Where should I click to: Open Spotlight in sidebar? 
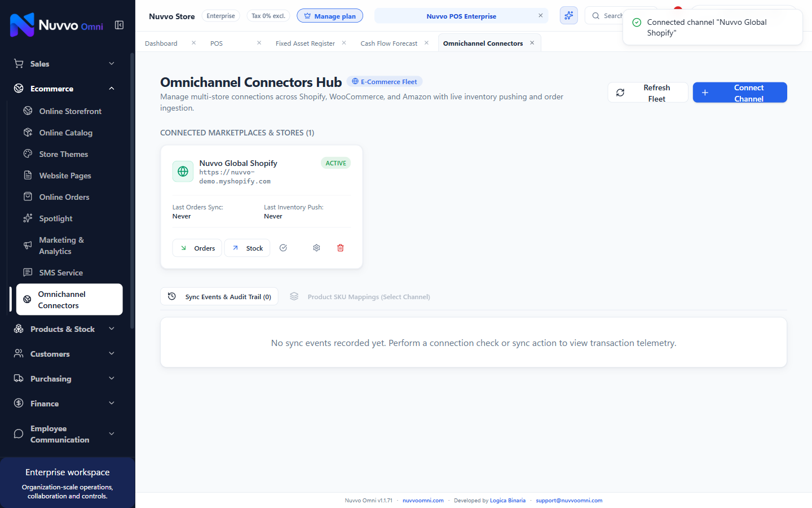[x=69, y=218]
